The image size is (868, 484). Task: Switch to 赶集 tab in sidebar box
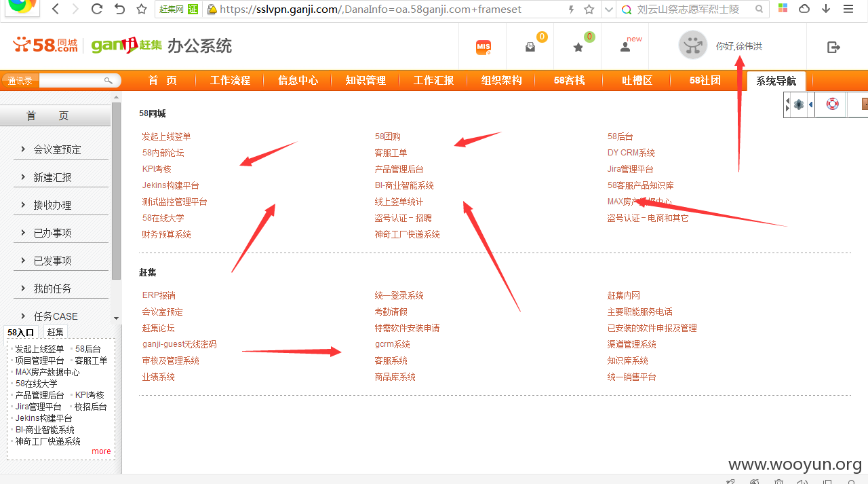56,332
